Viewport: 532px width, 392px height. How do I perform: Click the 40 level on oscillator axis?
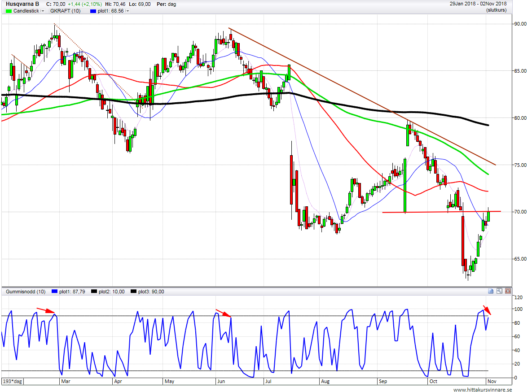point(518,350)
